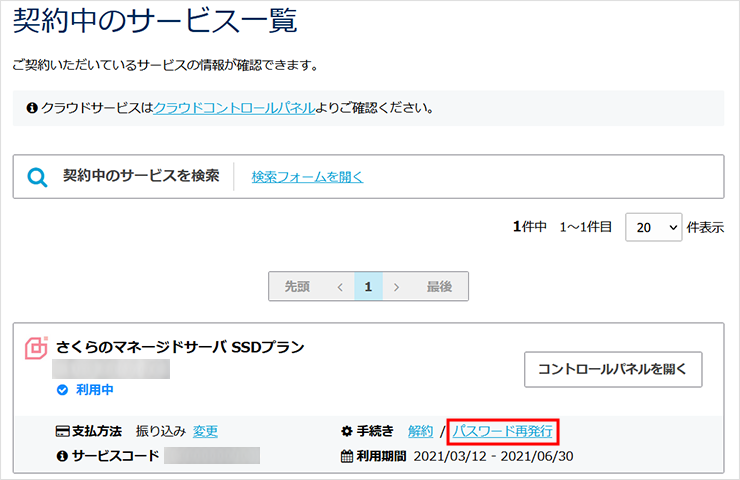740x480 pixels.
Task: Click the 契約中のサービスを検索 label
Action: click(141, 176)
